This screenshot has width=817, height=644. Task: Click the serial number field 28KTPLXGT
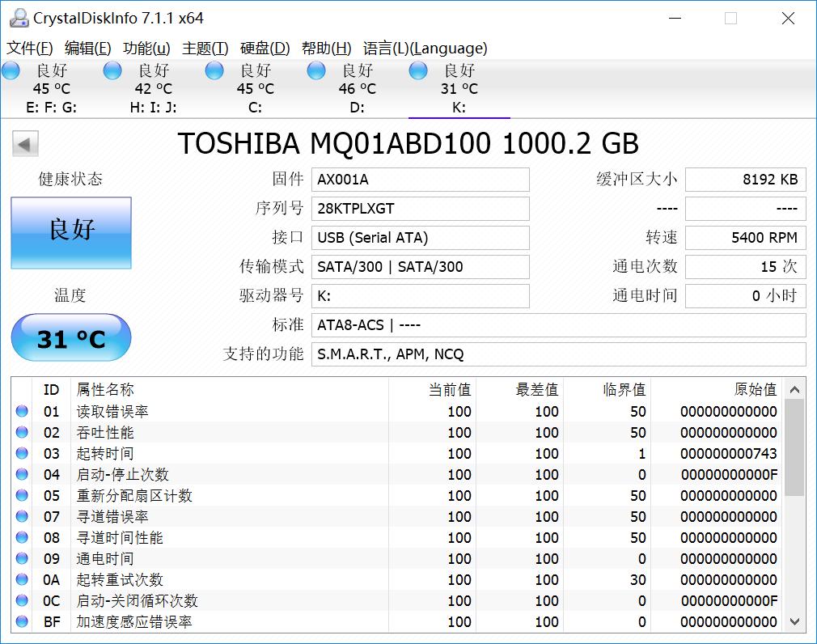click(420, 209)
